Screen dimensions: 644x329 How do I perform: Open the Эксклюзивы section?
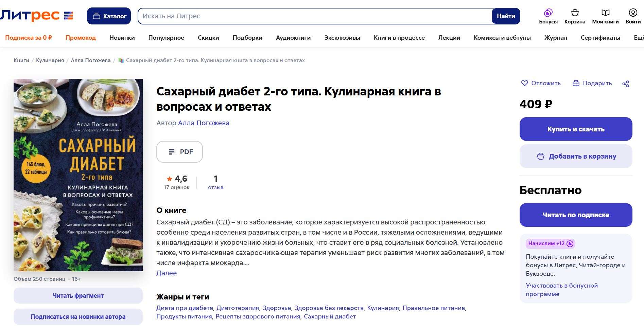(342, 38)
